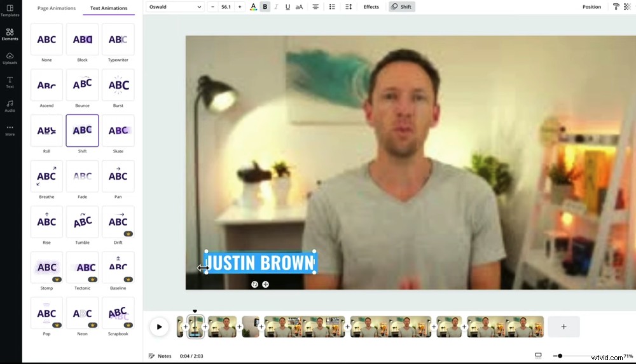Image resolution: width=636 pixels, height=364 pixels.
Task: Add a new page to timeline
Action: click(563, 327)
